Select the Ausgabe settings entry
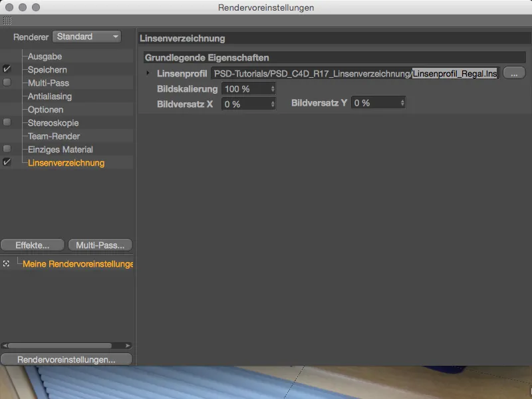 click(45, 57)
